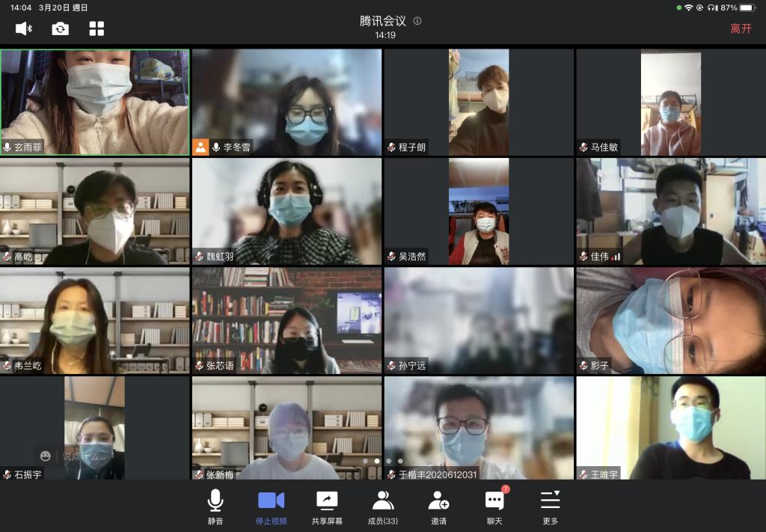Open the 成员(33) participants list

pos(383,507)
